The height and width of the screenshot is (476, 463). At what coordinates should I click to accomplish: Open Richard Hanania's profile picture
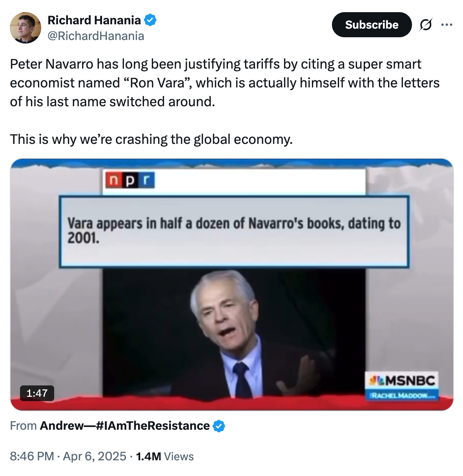pos(26,27)
